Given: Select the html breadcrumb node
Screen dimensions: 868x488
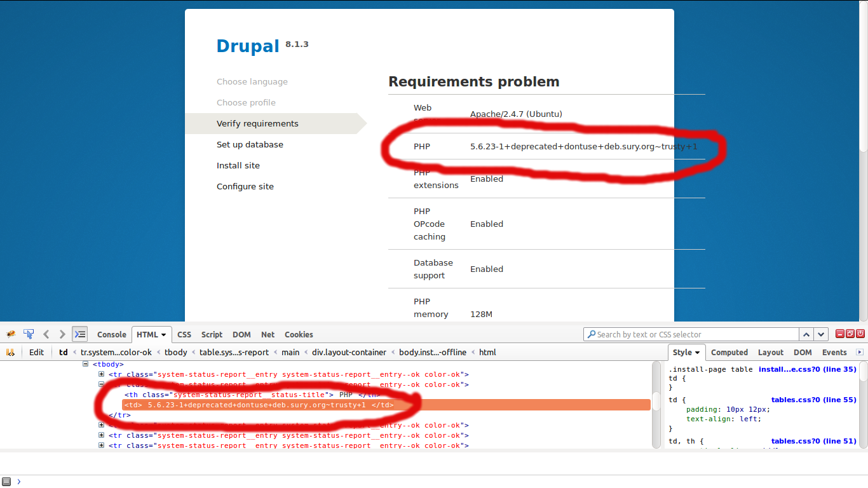Looking at the screenshot, I should [x=487, y=352].
